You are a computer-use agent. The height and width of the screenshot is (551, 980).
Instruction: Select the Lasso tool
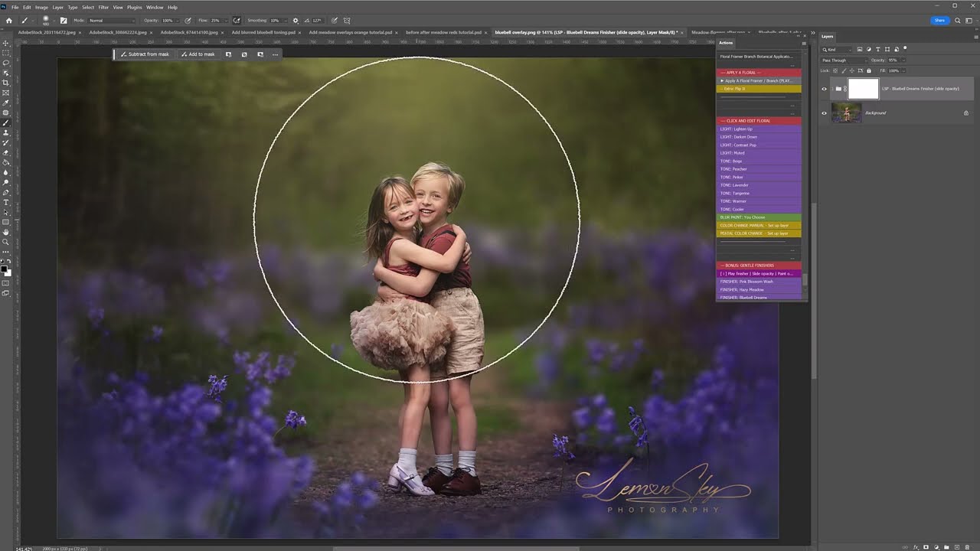pos(6,63)
